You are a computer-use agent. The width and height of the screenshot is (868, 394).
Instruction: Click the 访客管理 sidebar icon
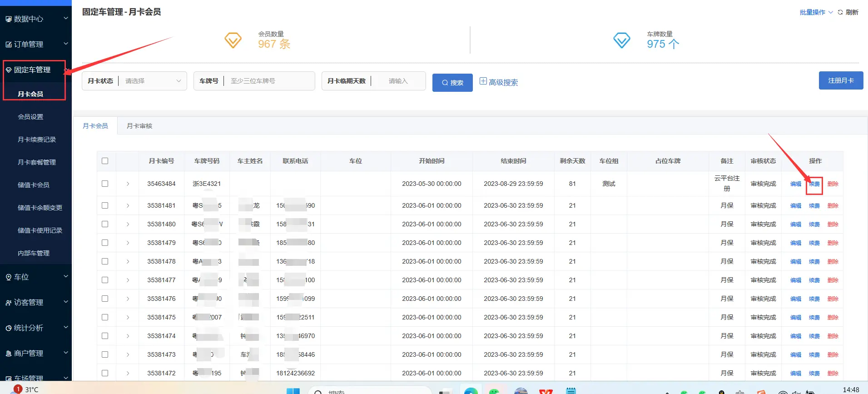[x=8, y=303]
